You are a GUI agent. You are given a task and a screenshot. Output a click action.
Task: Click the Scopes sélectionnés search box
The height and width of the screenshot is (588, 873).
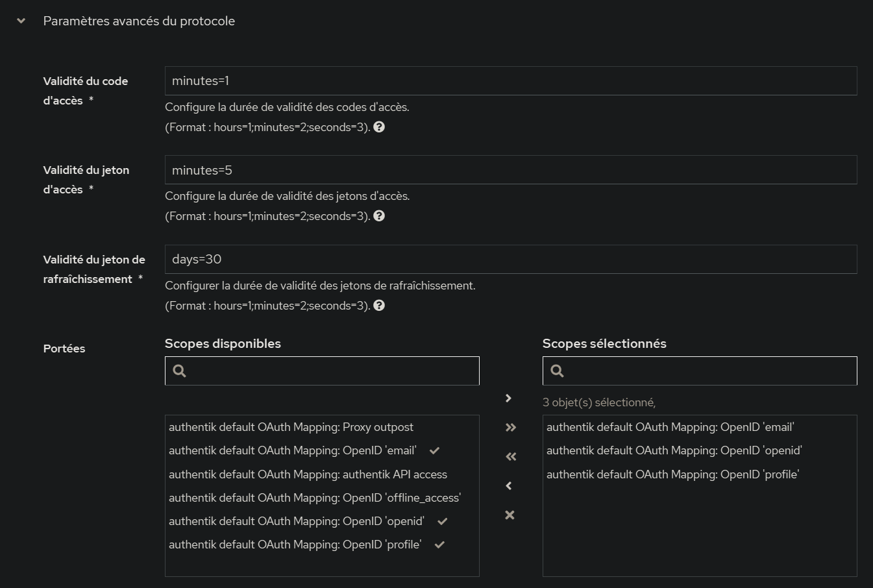(x=707, y=371)
